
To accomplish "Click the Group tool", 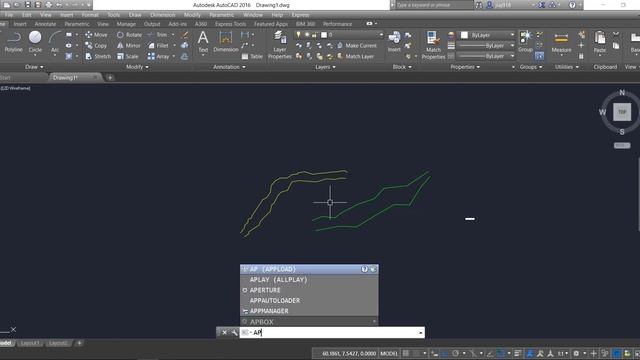I will (525, 42).
